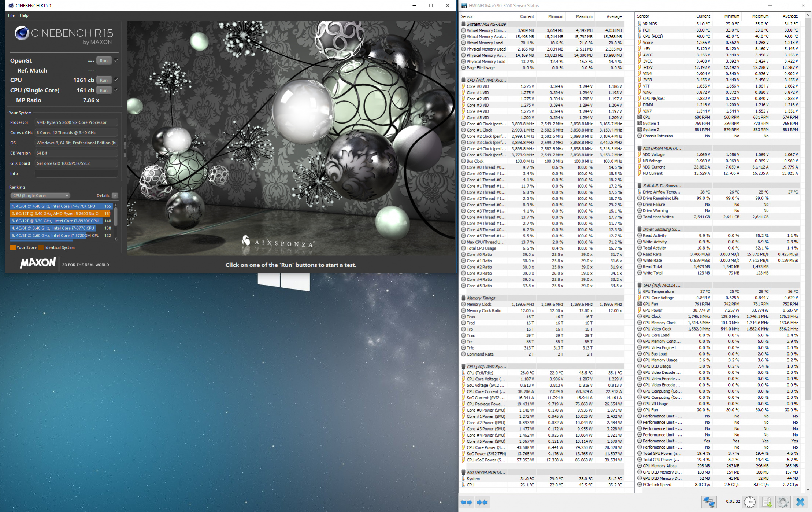Click the circle icon beside Total CPU Usage
Image resolution: width=812 pixels, height=512 pixels.
pos(463,248)
